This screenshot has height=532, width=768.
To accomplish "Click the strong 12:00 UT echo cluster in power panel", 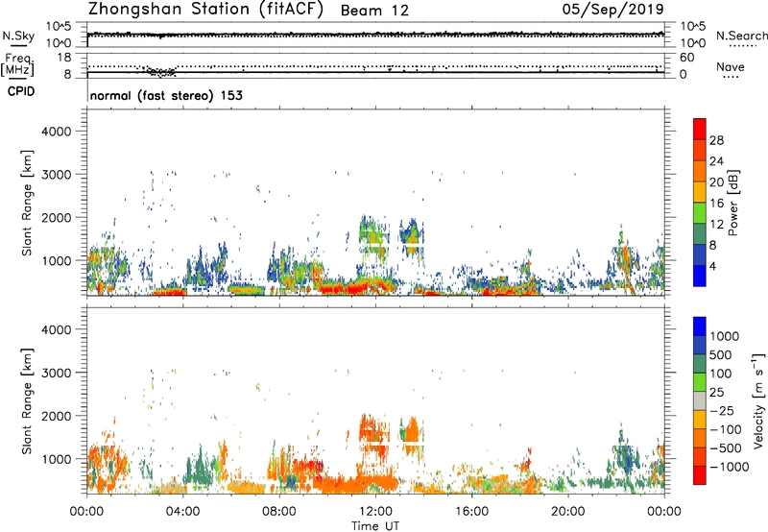I will tap(372, 237).
